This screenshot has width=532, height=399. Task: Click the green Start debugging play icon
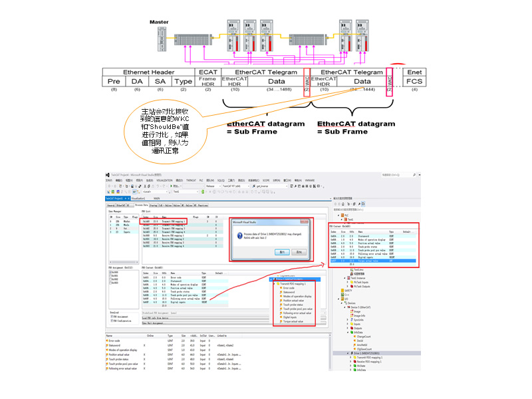[x=171, y=186]
